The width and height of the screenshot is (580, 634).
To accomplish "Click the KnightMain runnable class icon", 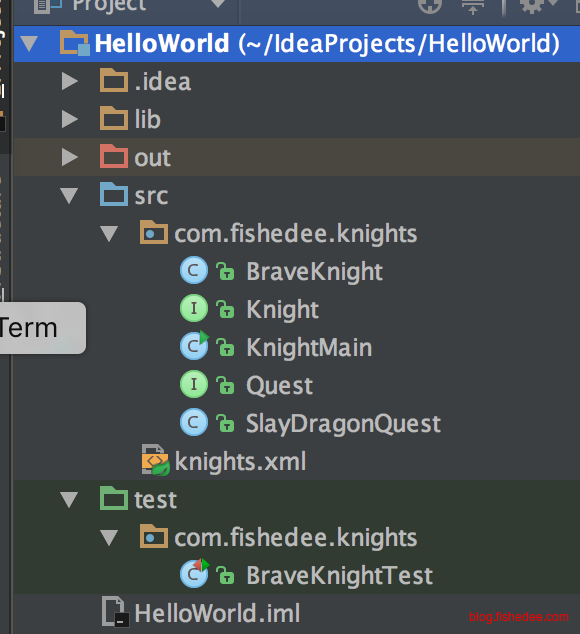I will (x=195, y=345).
